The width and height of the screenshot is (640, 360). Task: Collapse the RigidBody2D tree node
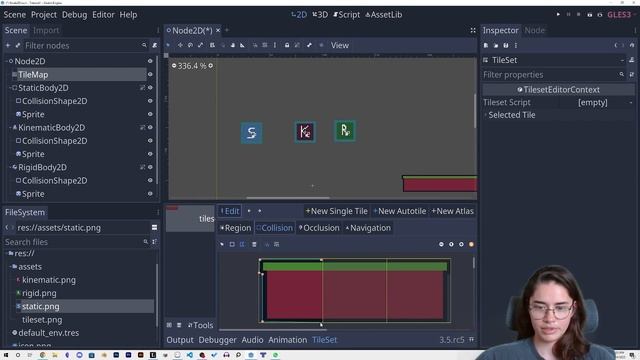click(x=10, y=167)
